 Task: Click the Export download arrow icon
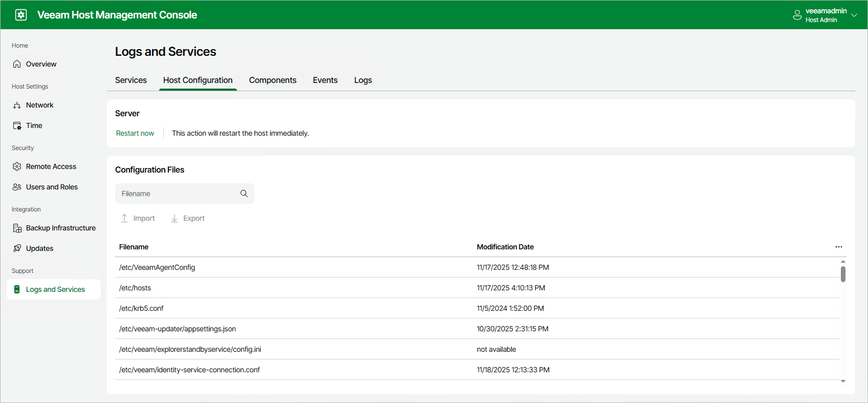[175, 218]
